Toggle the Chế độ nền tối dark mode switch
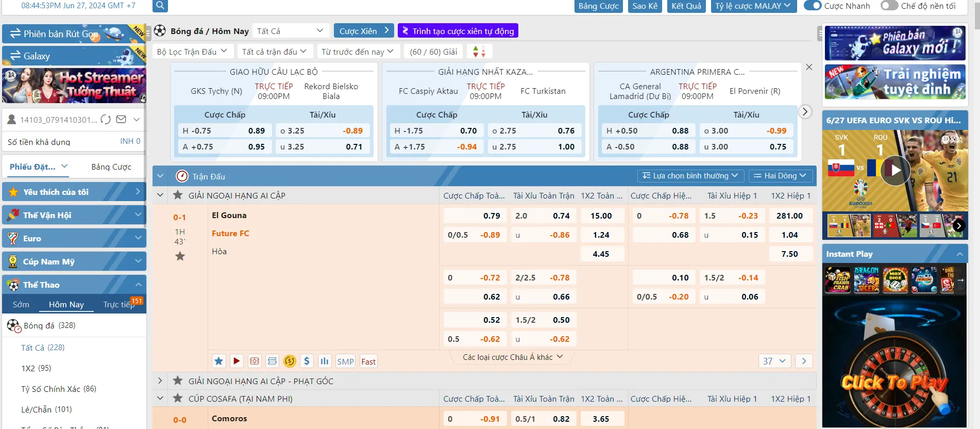This screenshot has width=980, height=429. click(889, 6)
